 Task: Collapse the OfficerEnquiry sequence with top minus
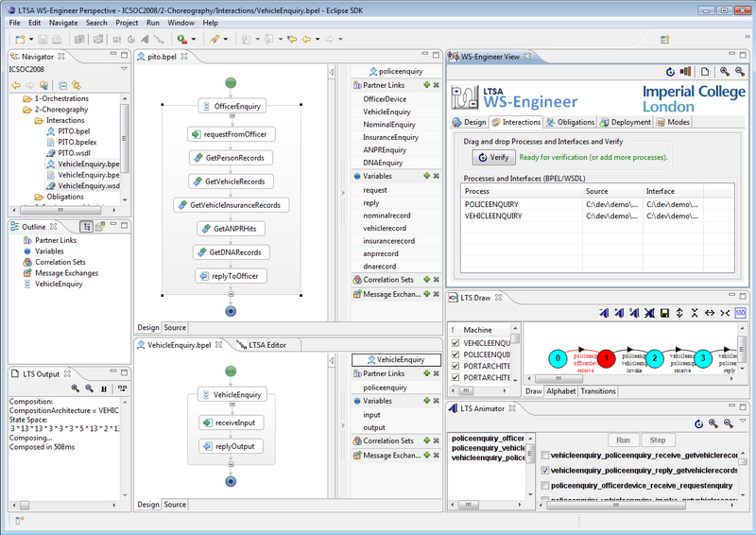(232, 115)
